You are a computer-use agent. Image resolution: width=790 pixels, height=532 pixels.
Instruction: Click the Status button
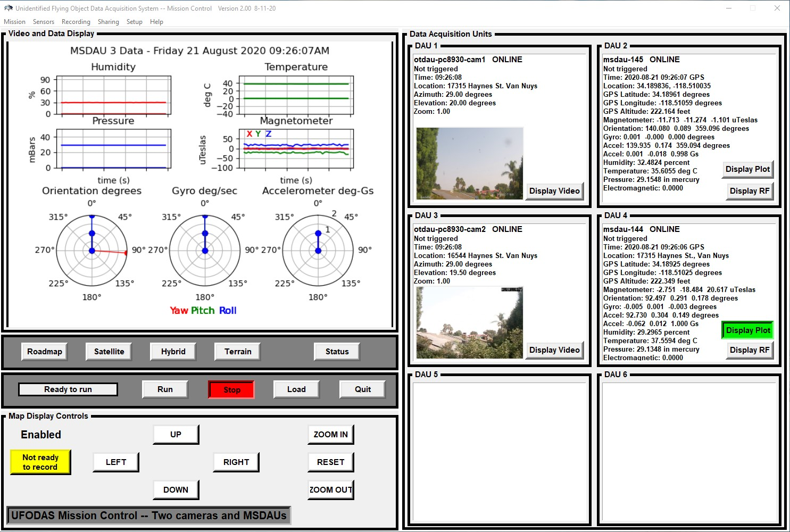[x=337, y=352]
